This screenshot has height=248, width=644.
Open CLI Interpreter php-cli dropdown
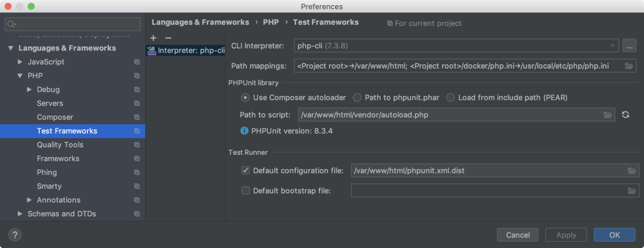pos(456,46)
